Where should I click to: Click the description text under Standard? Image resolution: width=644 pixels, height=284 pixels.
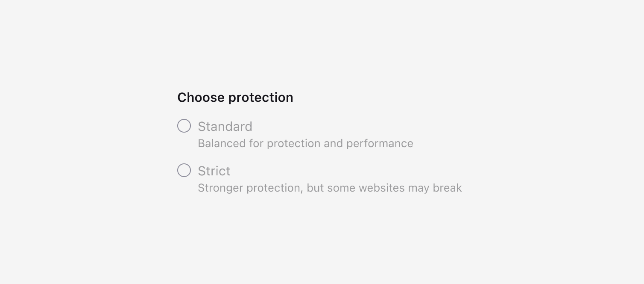(305, 143)
